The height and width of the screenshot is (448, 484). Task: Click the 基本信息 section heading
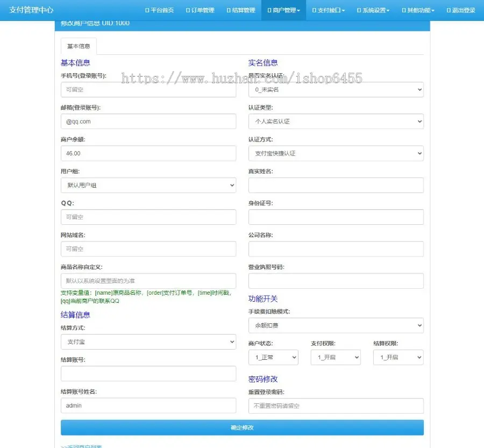click(x=75, y=63)
